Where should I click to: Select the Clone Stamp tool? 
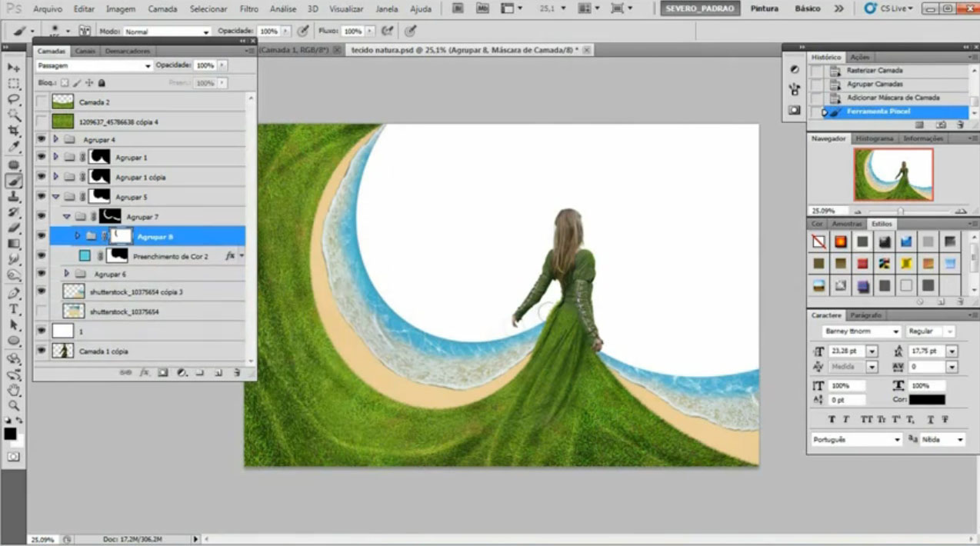pyautogui.click(x=13, y=196)
